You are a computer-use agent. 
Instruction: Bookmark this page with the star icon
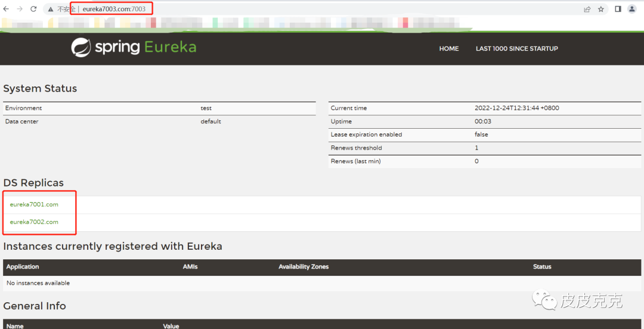(601, 9)
